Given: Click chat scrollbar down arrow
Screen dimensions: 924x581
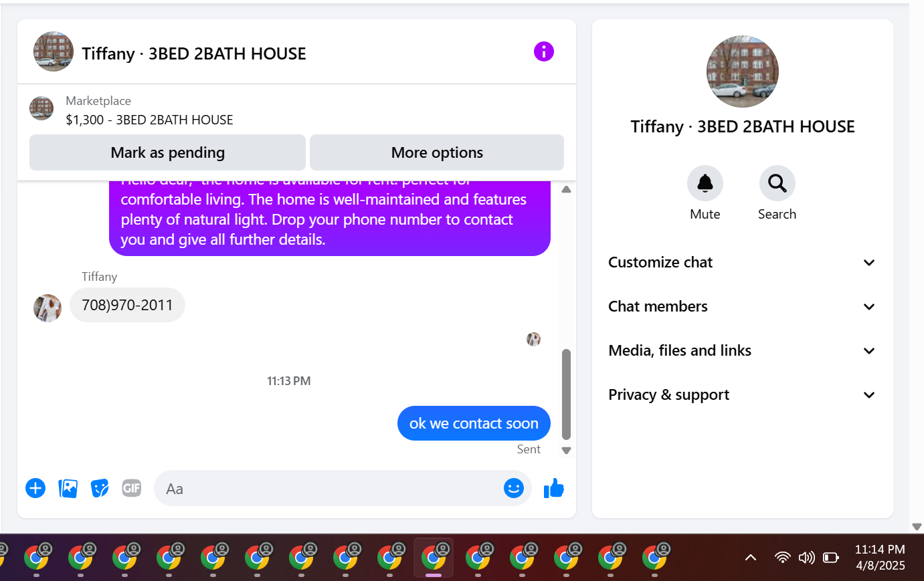Looking at the screenshot, I should (x=566, y=451).
